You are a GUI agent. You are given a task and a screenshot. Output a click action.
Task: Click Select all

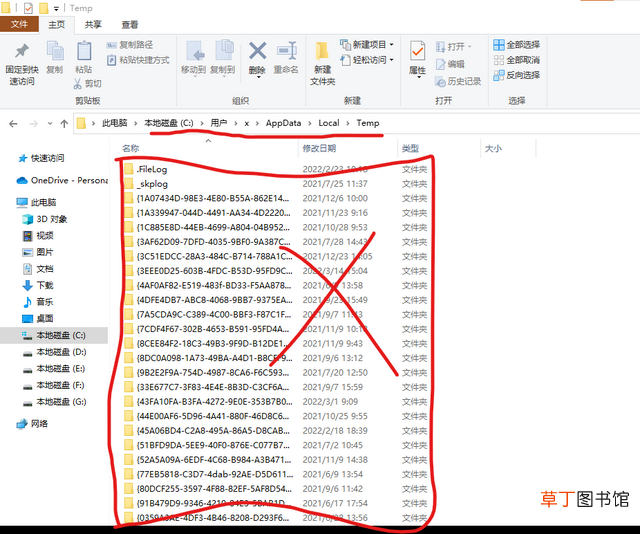(x=517, y=44)
